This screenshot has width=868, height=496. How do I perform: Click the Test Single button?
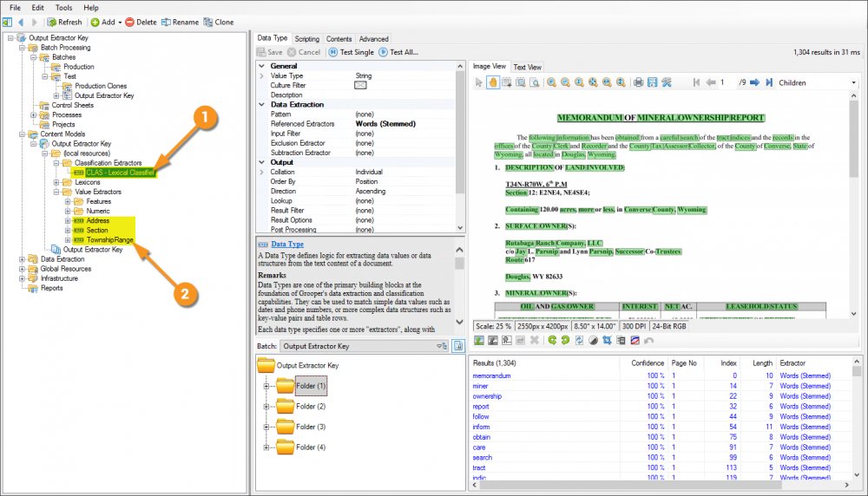click(351, 52)
